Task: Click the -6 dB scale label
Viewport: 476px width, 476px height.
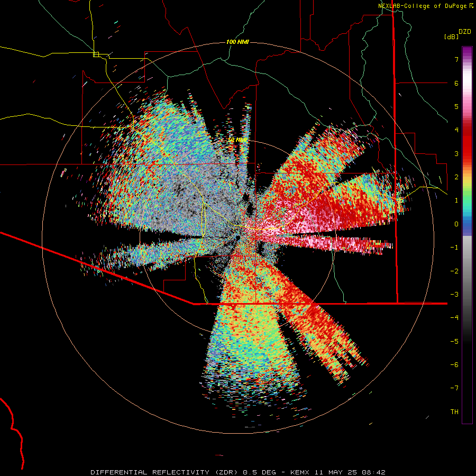Action: [x=454, y=365]
